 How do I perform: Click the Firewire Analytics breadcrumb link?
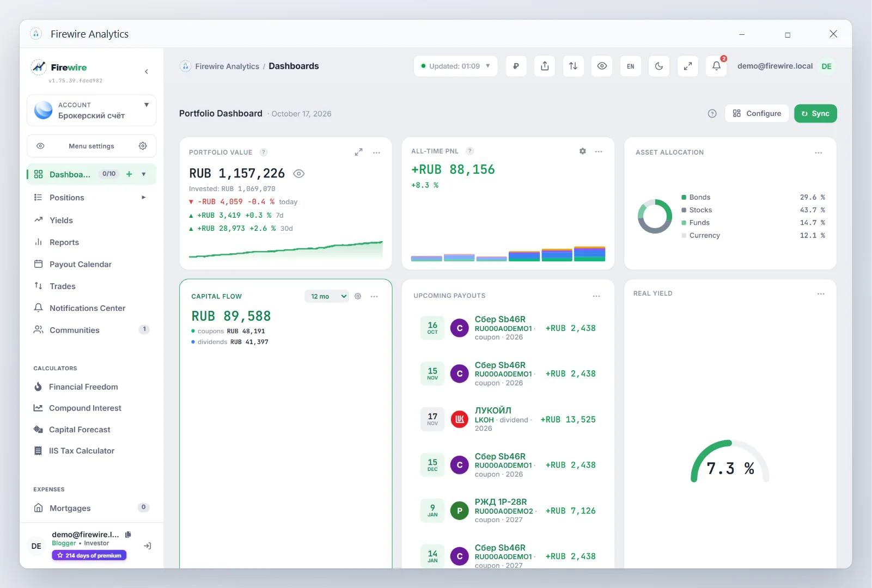227,66
